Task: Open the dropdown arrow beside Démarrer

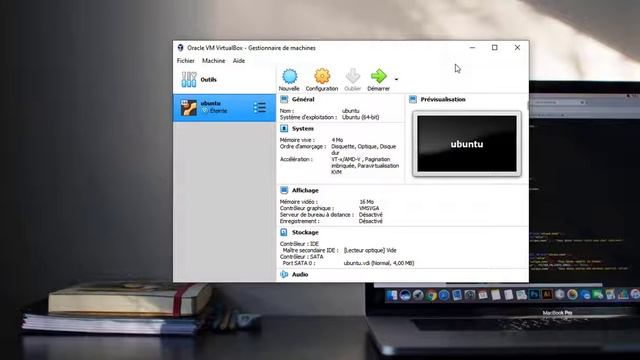Action: [396, 79]
